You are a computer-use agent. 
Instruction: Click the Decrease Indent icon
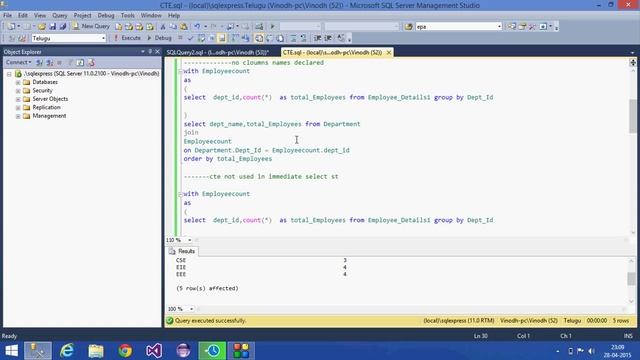[x=318, y=38]
